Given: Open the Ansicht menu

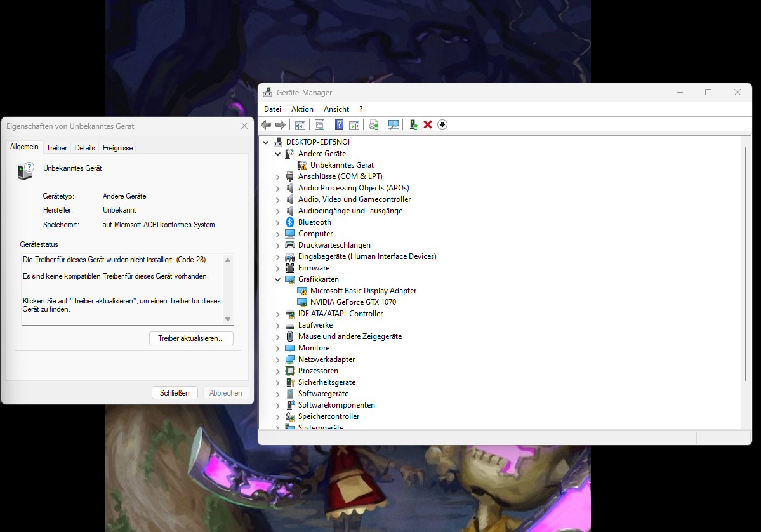Looking at the screenshot, I should pos(336,109).
